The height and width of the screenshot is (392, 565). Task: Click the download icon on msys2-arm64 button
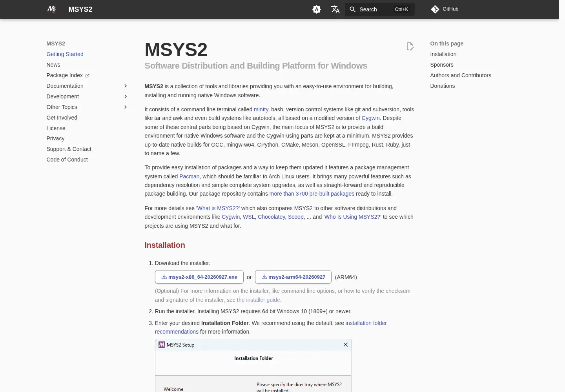pos(264,277)
